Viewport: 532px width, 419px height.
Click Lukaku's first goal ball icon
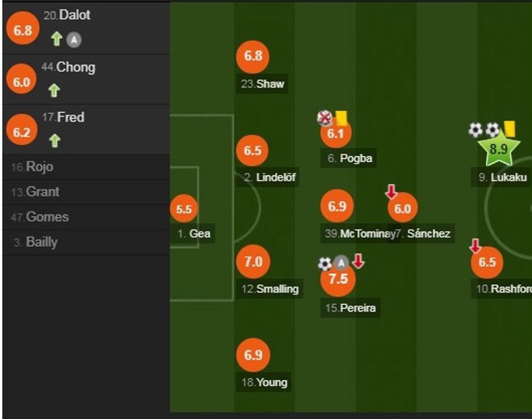(x=476, y=129)
